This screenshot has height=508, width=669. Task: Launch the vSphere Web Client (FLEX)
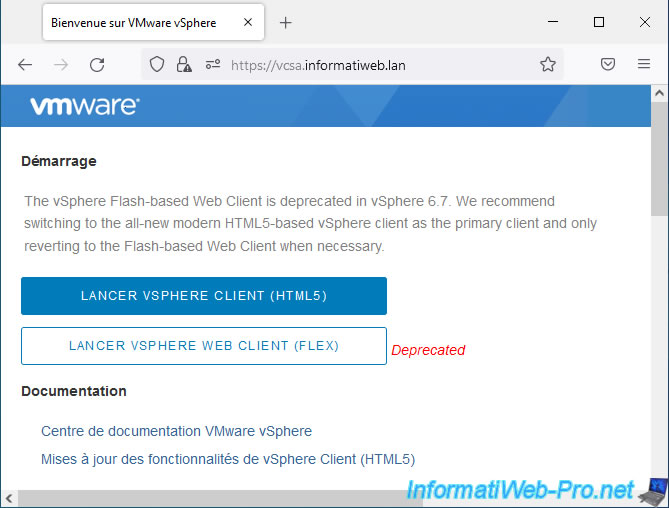[204, 346]
